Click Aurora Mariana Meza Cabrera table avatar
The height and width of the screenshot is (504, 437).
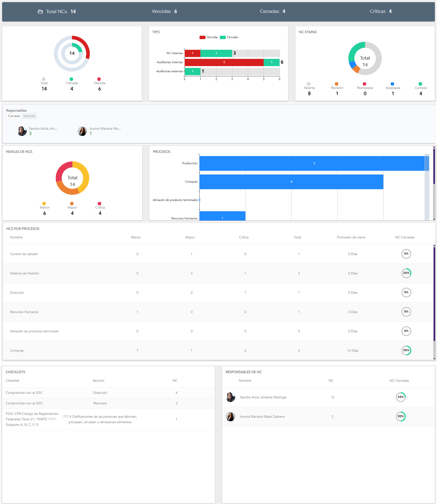pos(230,417)
